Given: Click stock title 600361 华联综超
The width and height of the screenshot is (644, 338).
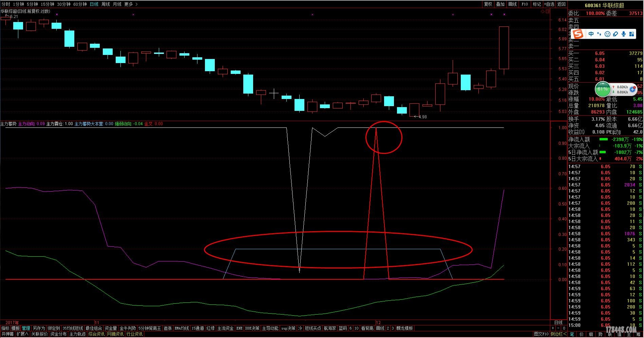Looking at the screenshot, I should (605, 5).
